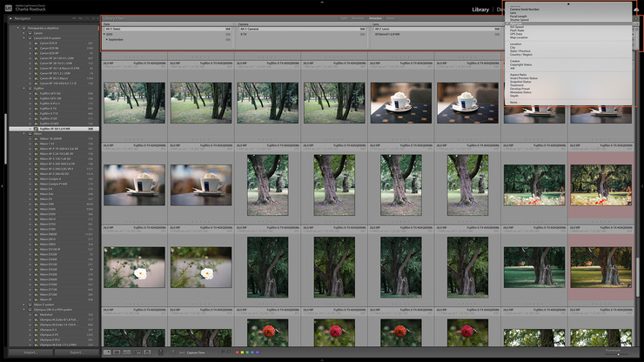Screen dimensions: 644x362
Task: Open the Sort Capture Time dropdown
Action: [x=196, y=352]
